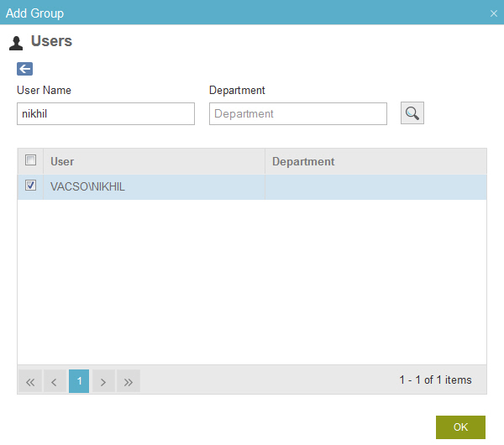Click the OK button
Image resolution: width=504 pixels, height=445 pixels.
[460, 427]
